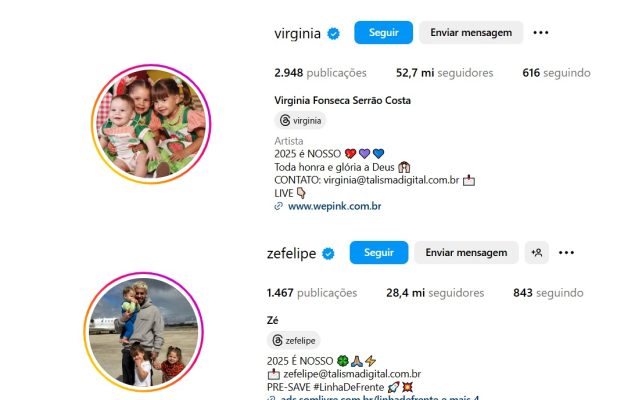This screenshot has height=400, width=617.
Task: Send a message to virginia
Action: click(471, 33)
